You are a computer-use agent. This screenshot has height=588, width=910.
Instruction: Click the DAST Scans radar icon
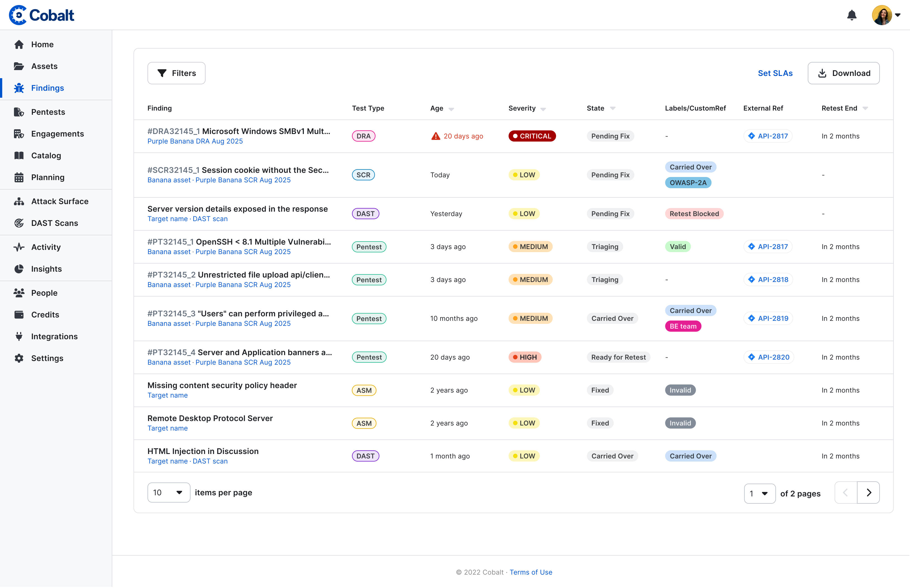click(x=19, y=223)
